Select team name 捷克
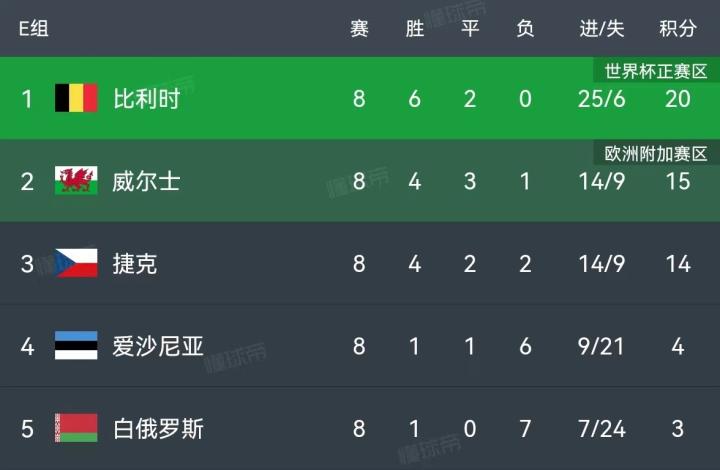720x470 pixels. [x=135, y=264]
